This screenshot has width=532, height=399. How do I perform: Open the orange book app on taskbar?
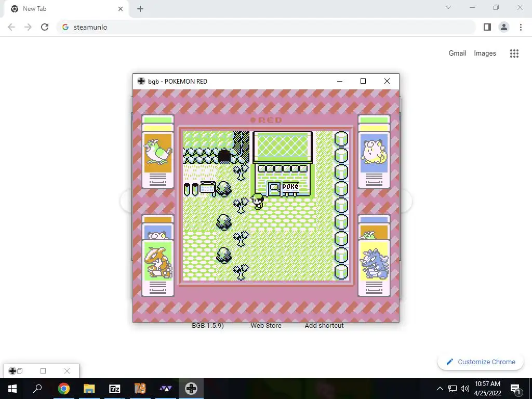coord(140,389)
